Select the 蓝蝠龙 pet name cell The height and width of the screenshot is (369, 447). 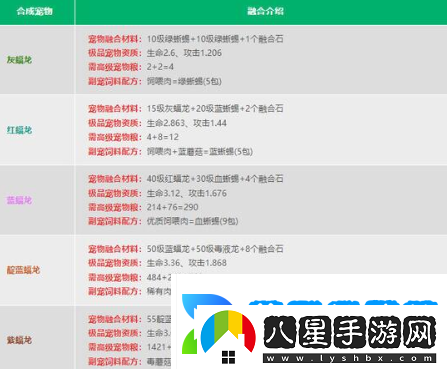pos(19,200)
